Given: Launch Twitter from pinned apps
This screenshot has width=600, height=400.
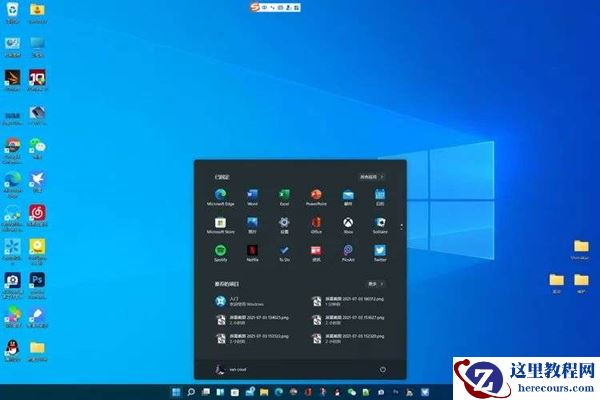Looking at the screenshot, I should (x=380, y=253).
